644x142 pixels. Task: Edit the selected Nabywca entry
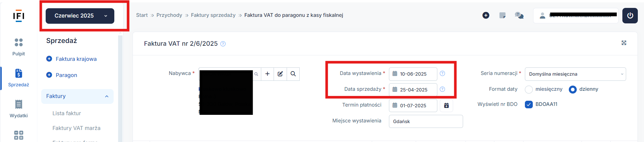coord(280,74)
